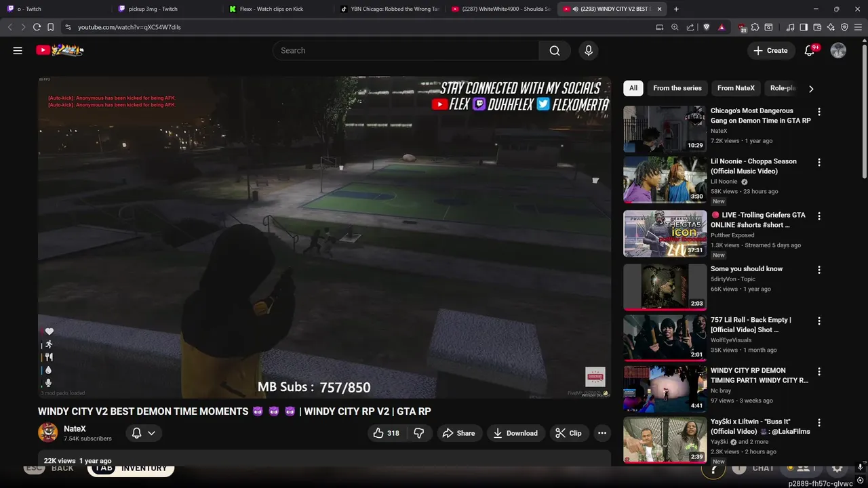Open the browser main menu
Screen dimensions: 868x488
coord(858,27)
